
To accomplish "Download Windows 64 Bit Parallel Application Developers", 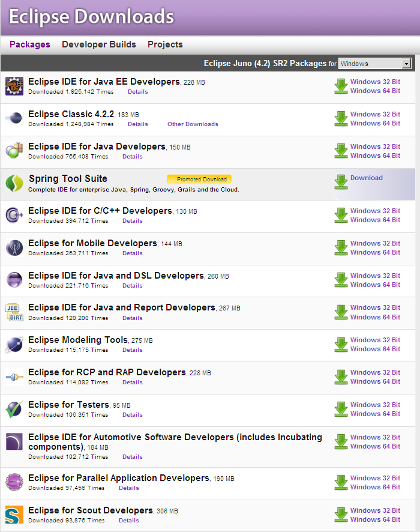I will (375, 487).
